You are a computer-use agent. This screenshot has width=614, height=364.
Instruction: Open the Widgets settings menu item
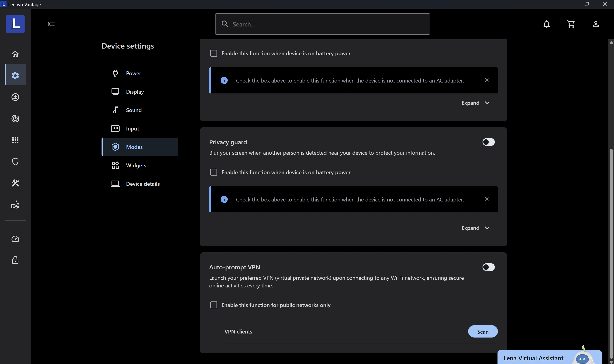click(136, 165)
